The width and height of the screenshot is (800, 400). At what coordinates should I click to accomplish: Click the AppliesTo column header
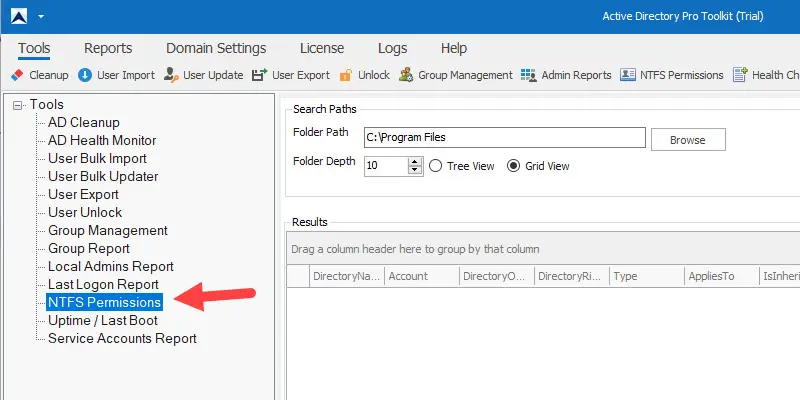pyautogui.click(x=722, y=277)
